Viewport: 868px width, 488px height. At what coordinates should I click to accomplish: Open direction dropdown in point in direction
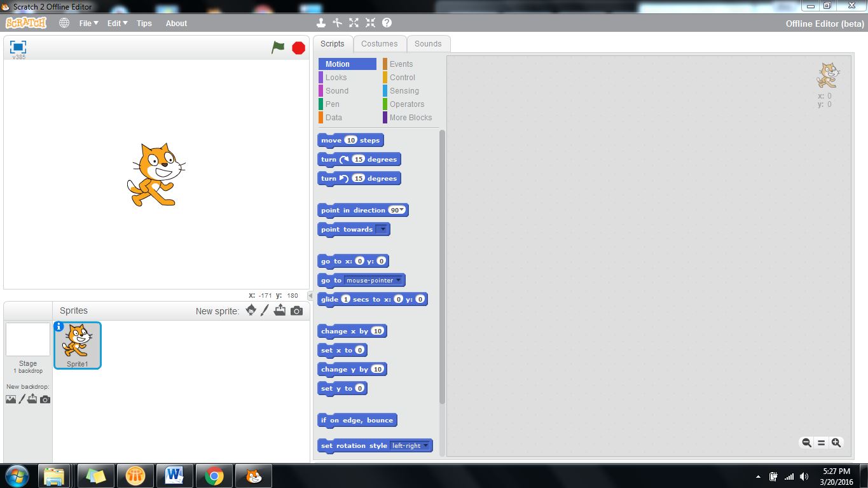[402, 210]
